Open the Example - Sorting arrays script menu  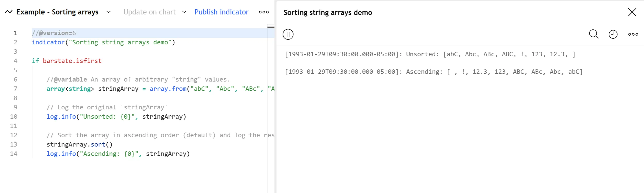[57, 12]
